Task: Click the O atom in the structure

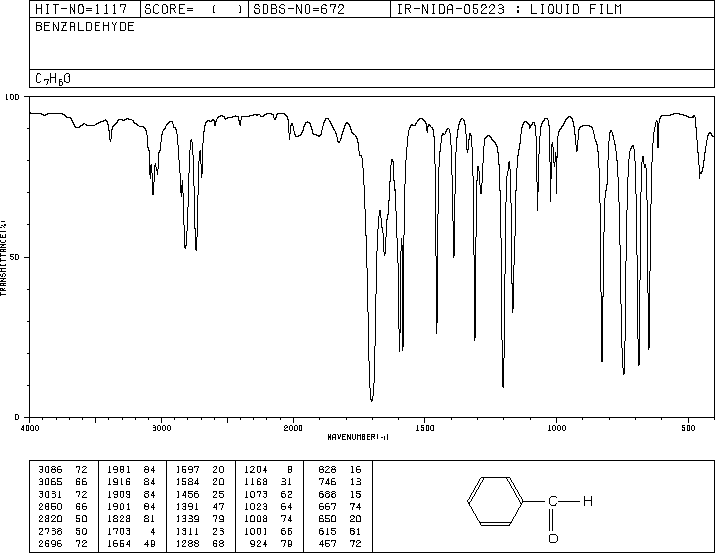Action: point(553,539)
